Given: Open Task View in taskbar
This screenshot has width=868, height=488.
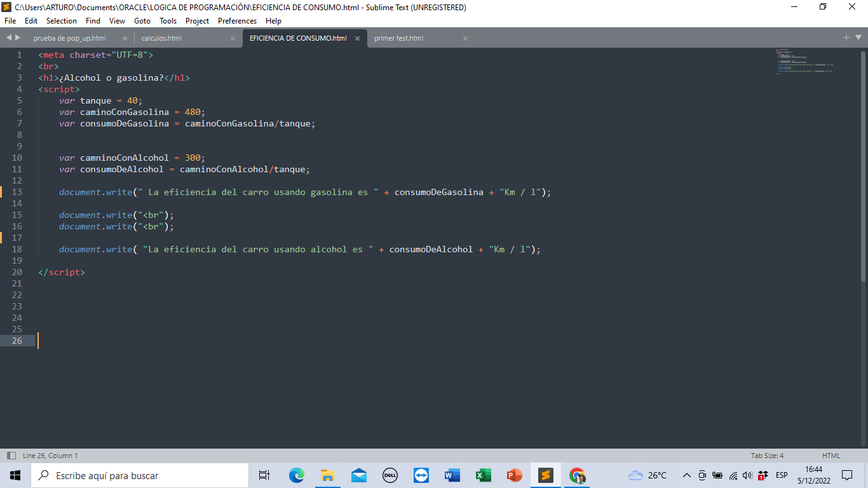Looking at the screenshot, I should tap(264, 475).
